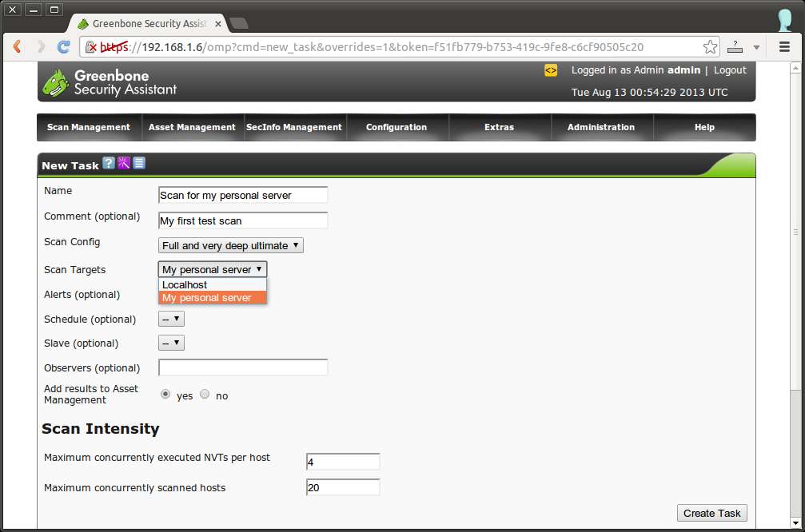This screenshot has height=532, width=805.
Task: Open a new browser tab
Action: (239, 23)
